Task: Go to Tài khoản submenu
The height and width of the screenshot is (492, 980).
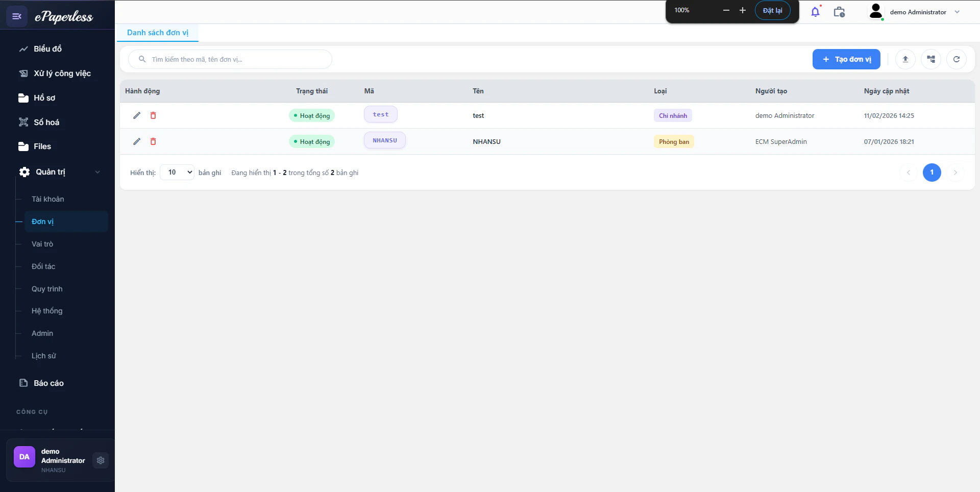Action: [x=48, y=199]
